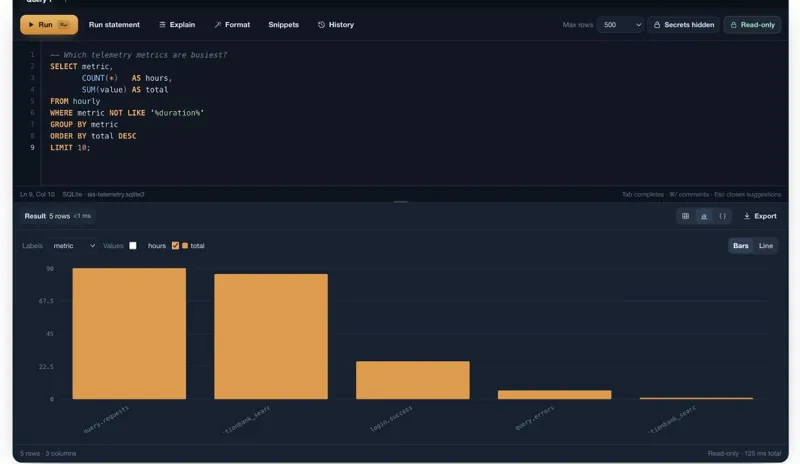Open the Explain plan tool
This screenshot has width=800, height=464.
[x=177, y=25]
